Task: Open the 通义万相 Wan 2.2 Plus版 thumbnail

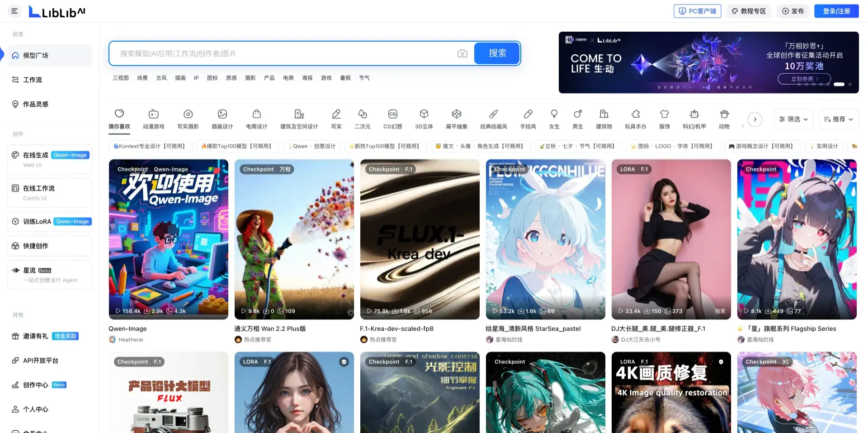Action: click(294, 239)
